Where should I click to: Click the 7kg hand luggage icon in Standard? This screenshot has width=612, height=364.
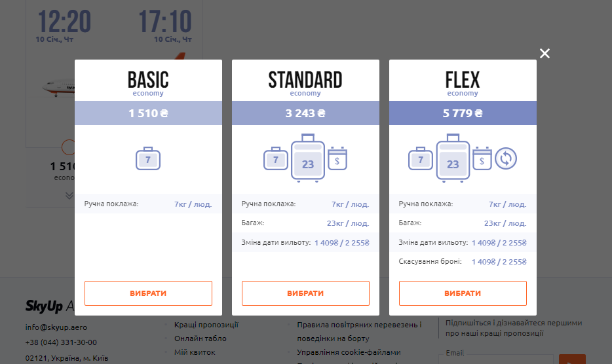click(x=276, y=158)
